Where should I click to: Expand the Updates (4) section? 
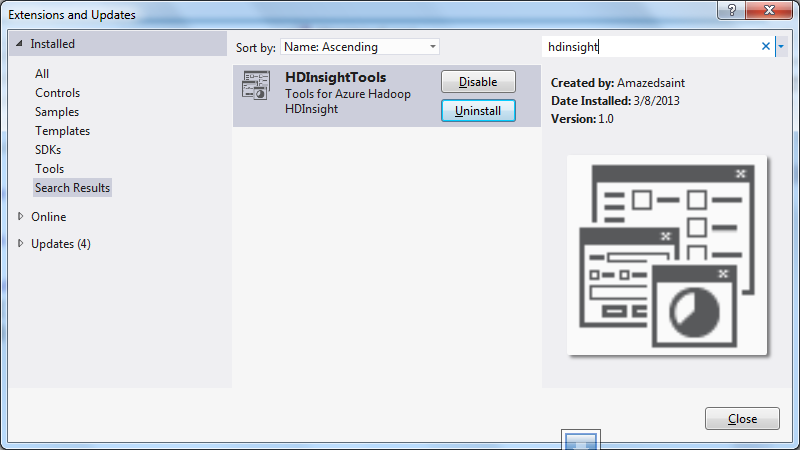pos(20,243)
